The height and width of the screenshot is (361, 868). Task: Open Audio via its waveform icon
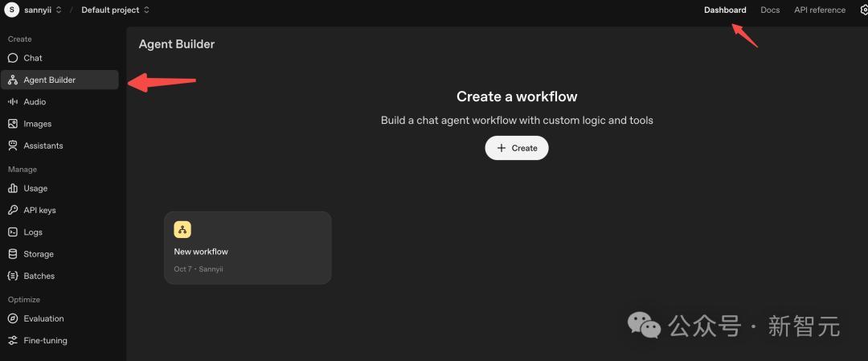(x=13, y=102)
